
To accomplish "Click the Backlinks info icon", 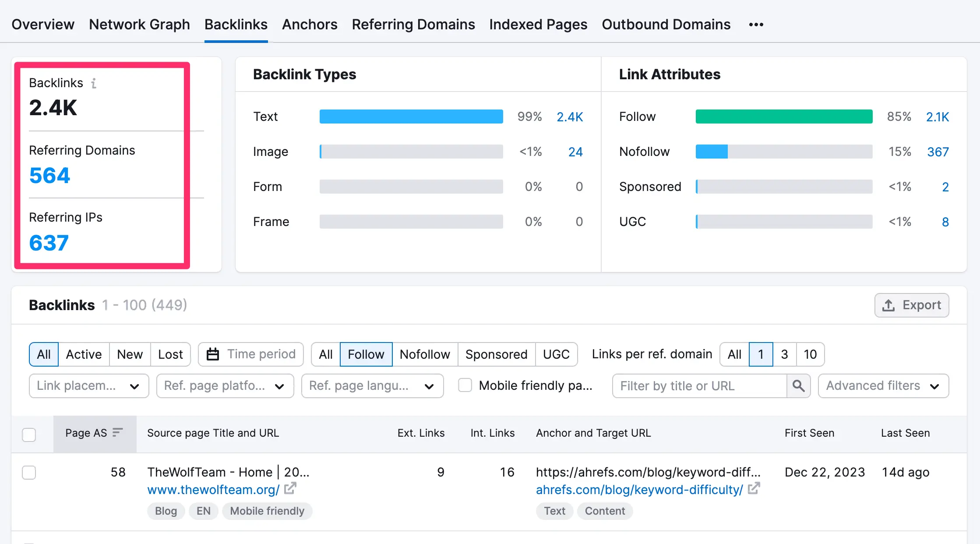I will [94, 83].
